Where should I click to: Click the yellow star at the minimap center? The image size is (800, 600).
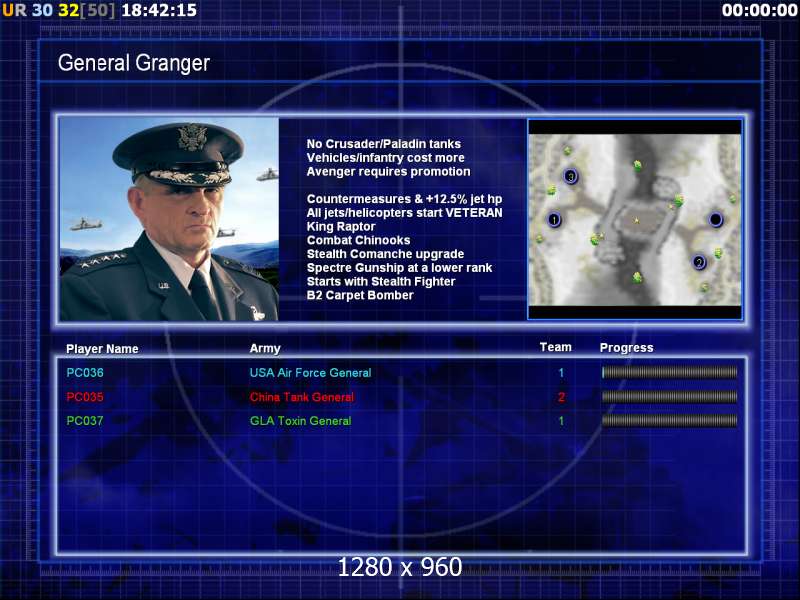click(x=636, y=220)
